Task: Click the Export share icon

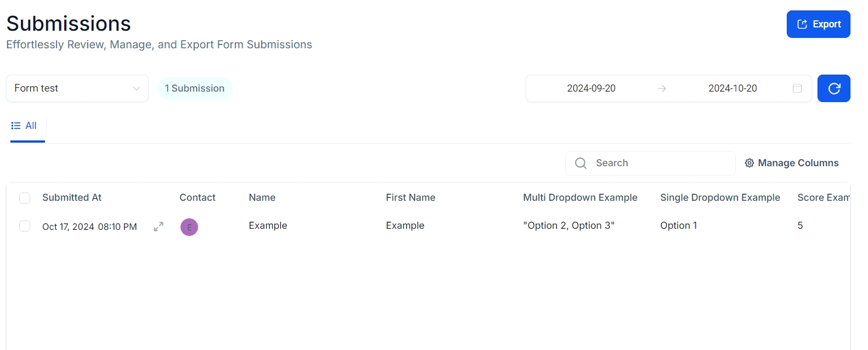Action: click(x=802, y=24)
